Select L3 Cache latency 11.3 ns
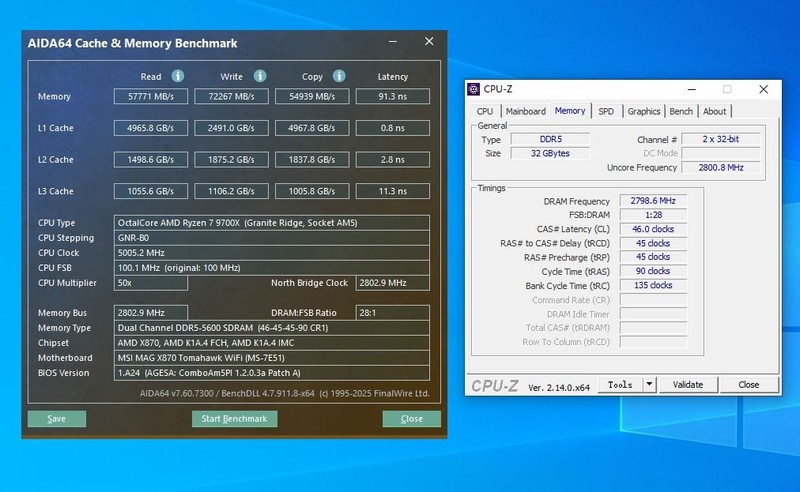The height and width of the screenshot is (492, 800). coord(392,191)
